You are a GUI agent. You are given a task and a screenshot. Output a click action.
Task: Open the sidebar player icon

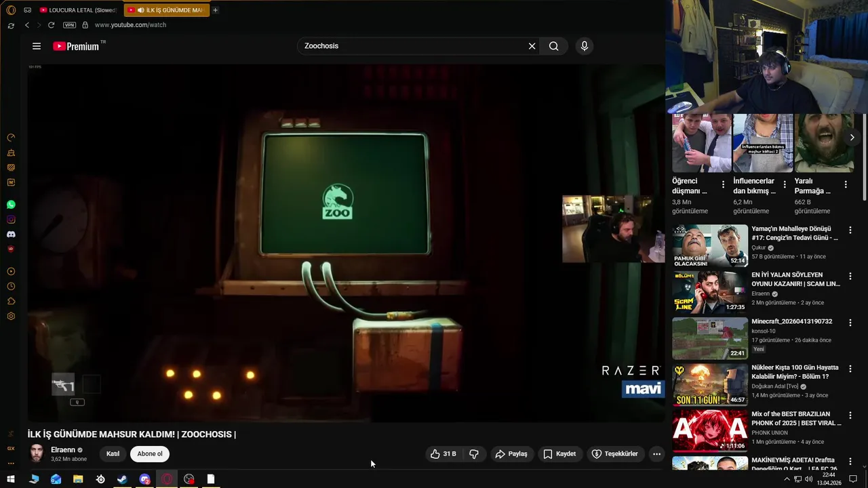[x=11, y=271]
